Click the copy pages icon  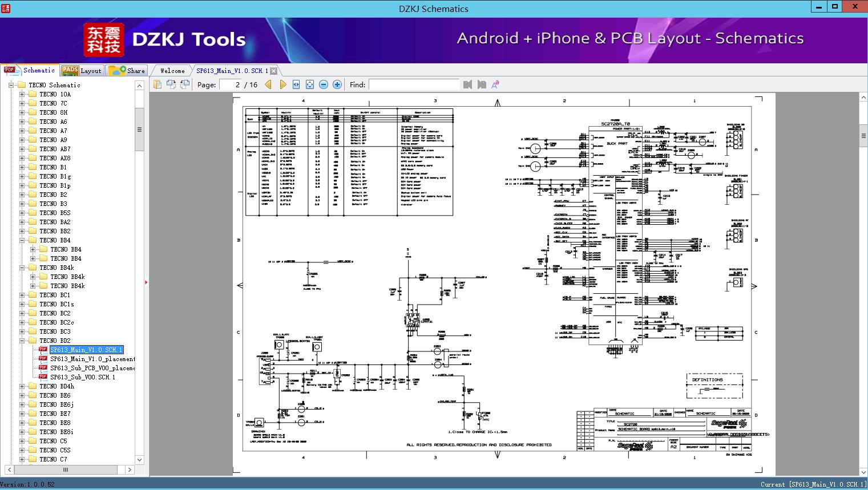(x=158, y=84)
